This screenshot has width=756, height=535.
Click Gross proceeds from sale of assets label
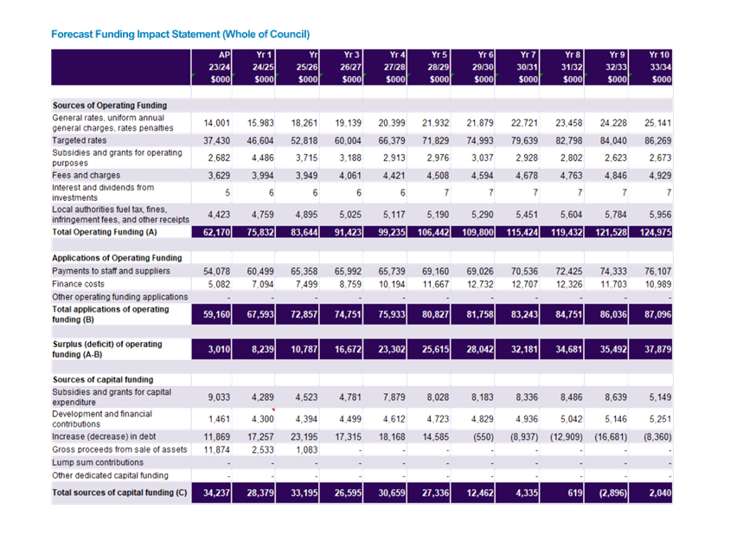pyautogui.click(x=119, y=449)
